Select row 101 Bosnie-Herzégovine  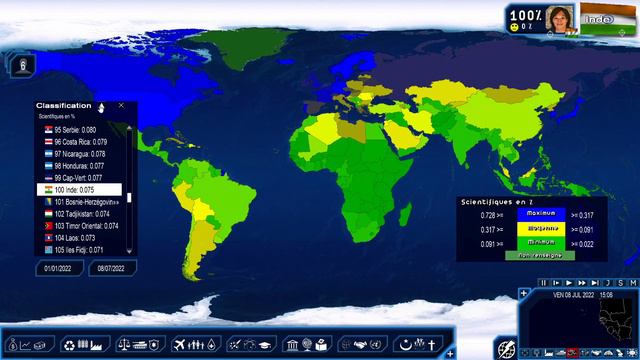[x=79, y=202]
